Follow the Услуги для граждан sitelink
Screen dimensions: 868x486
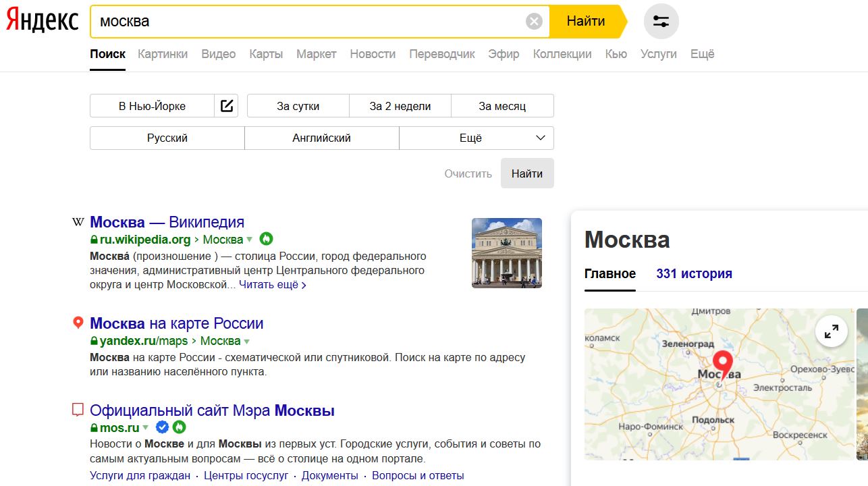140,476
